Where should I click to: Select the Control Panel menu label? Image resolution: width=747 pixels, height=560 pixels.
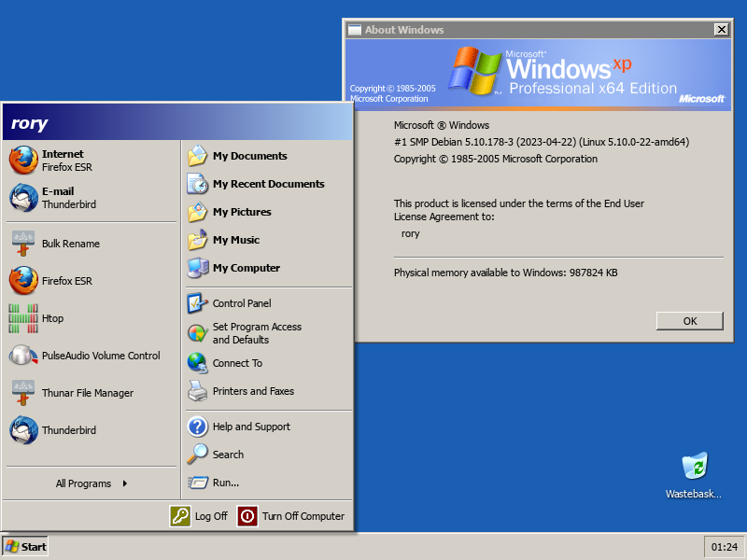(x=242, y=303)
